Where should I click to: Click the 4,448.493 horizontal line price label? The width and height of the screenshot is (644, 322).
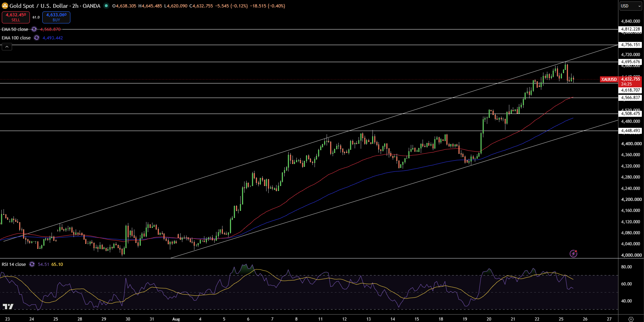630,131
